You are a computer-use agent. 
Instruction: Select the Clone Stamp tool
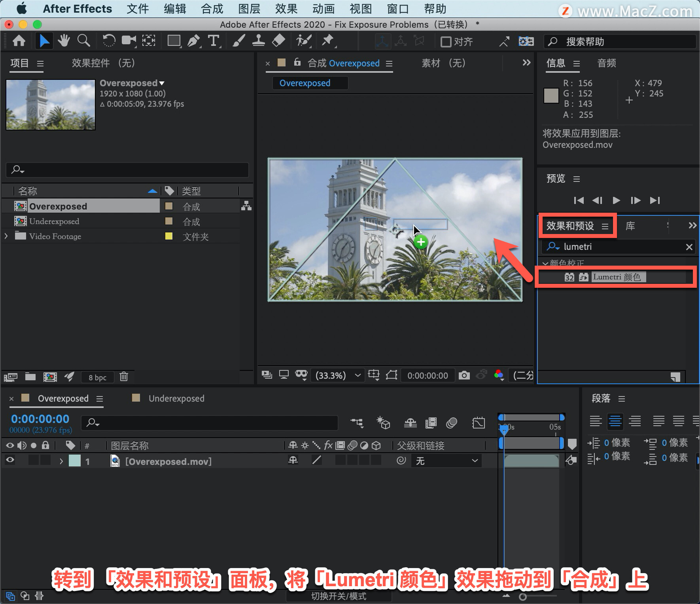click(x=259, y=41)
